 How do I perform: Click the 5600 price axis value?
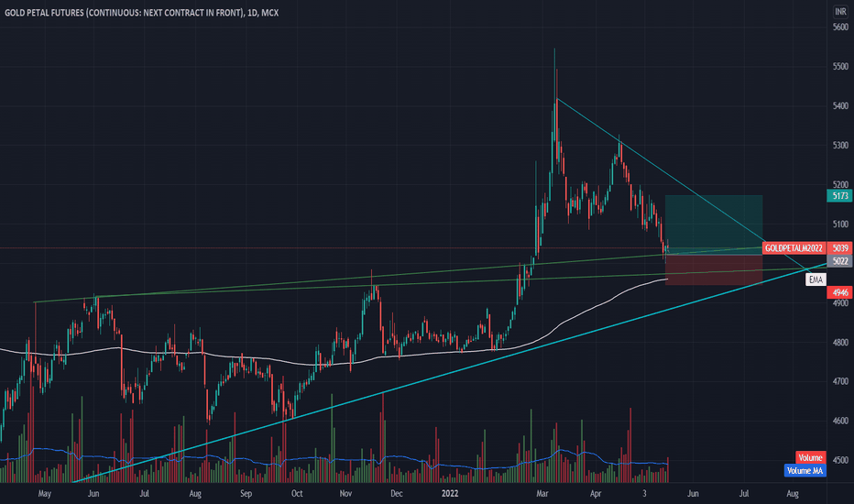tap(840, 27)
